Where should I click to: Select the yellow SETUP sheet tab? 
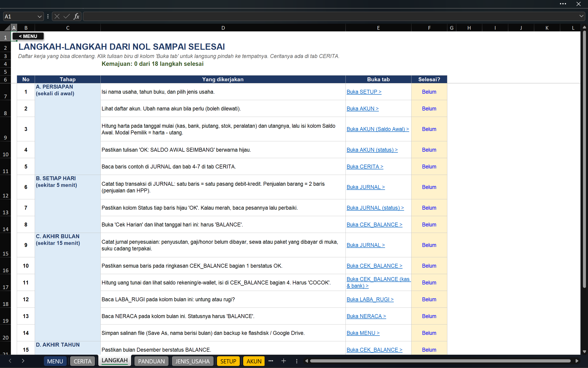[228, 361]
